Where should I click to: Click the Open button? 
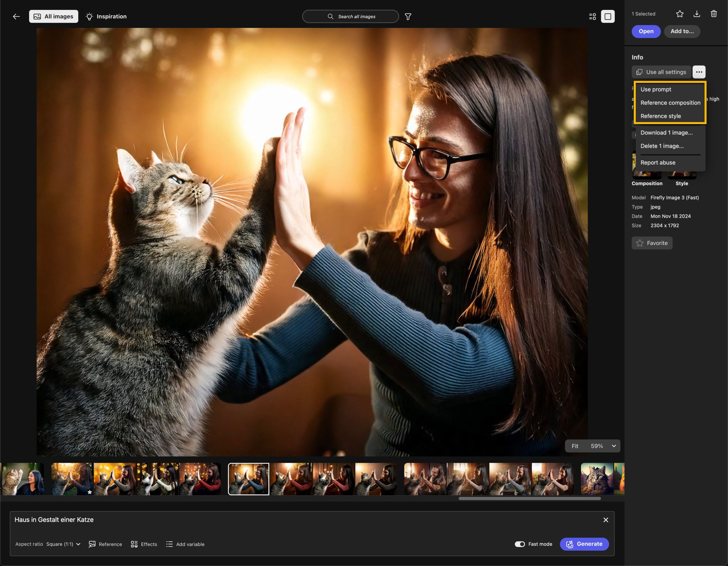point(646,31)
